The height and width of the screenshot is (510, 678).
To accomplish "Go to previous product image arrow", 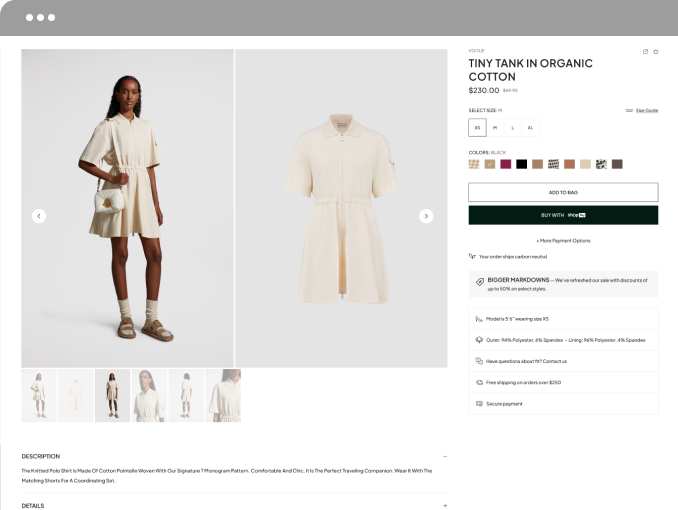I will [x=39, y=216].
